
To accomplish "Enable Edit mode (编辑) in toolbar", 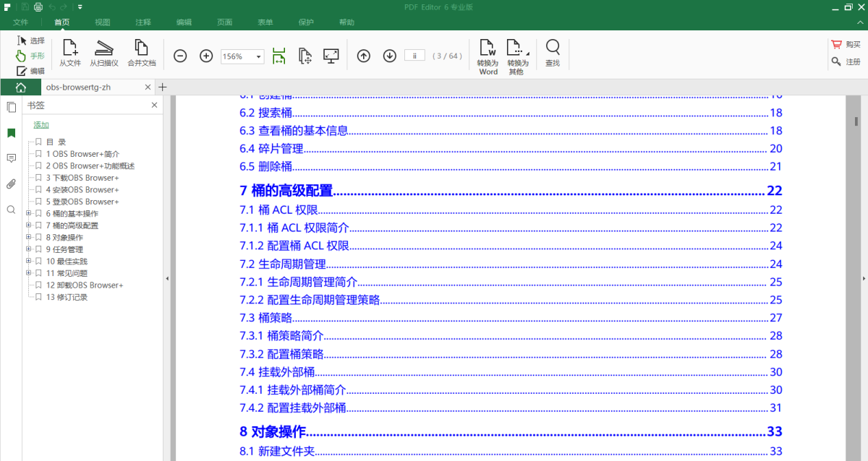I will 29,69.
